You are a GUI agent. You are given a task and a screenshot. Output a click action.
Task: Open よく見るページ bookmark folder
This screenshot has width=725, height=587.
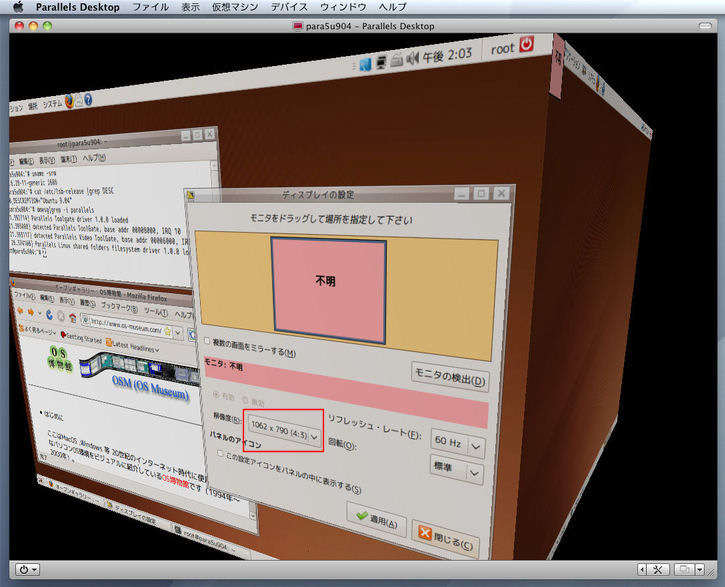pos(37,331)
